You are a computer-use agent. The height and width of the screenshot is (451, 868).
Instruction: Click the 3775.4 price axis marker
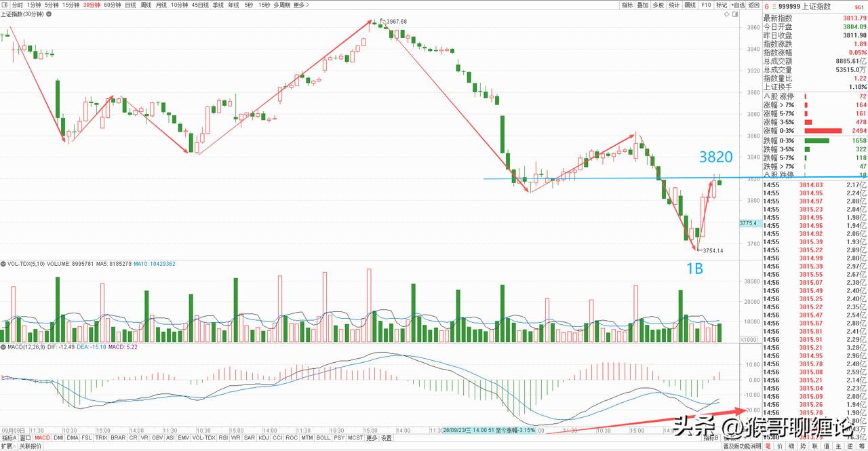(749, 222)
